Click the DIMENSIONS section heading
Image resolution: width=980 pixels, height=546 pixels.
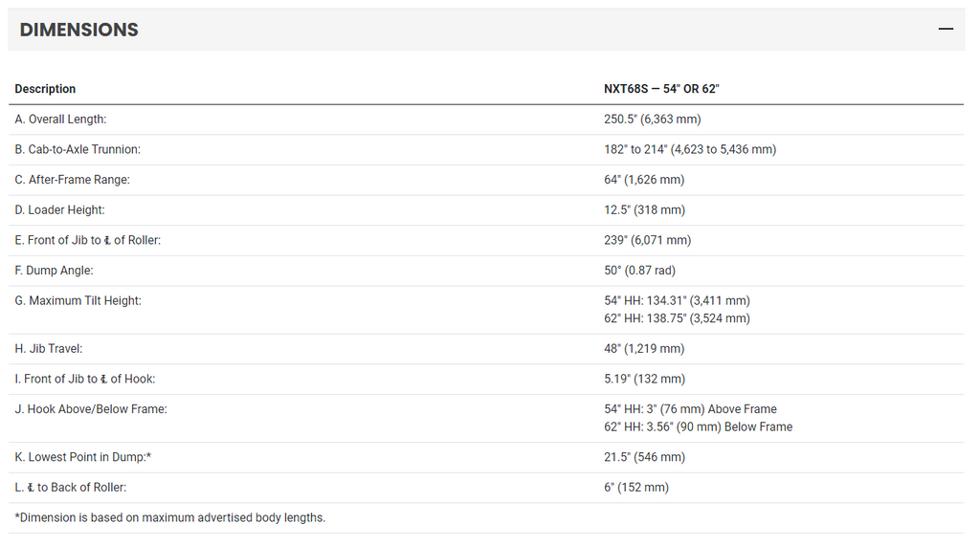tap(78, 30)
